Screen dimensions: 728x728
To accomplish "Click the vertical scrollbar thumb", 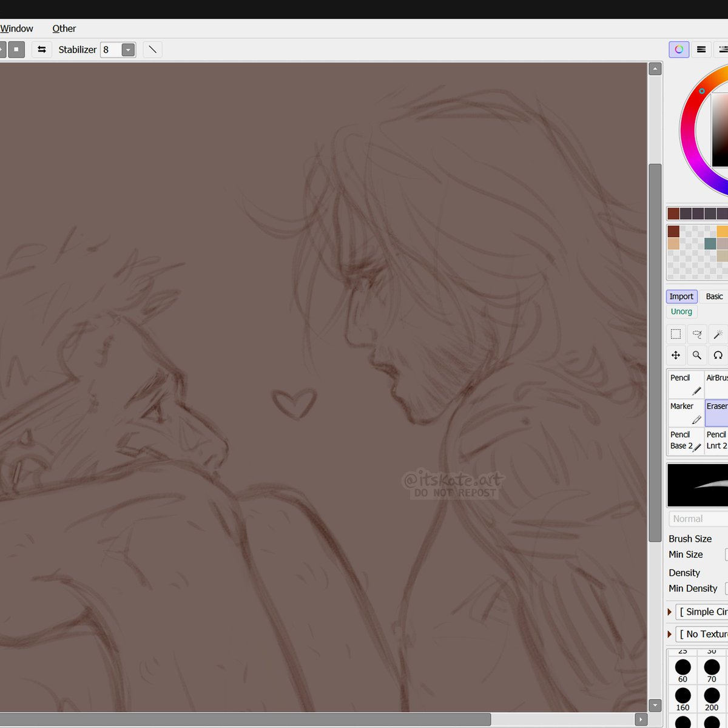I will point(655,352).
